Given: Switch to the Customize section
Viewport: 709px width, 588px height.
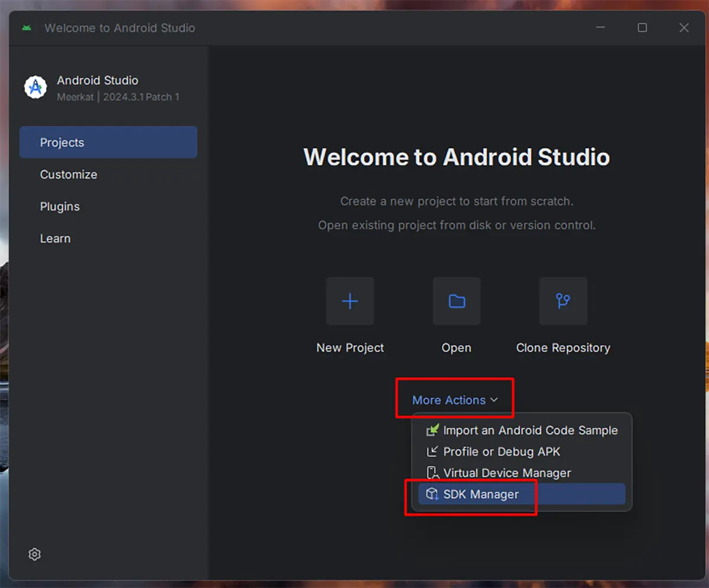Looking at the screenshot, I should click(69, 174).
